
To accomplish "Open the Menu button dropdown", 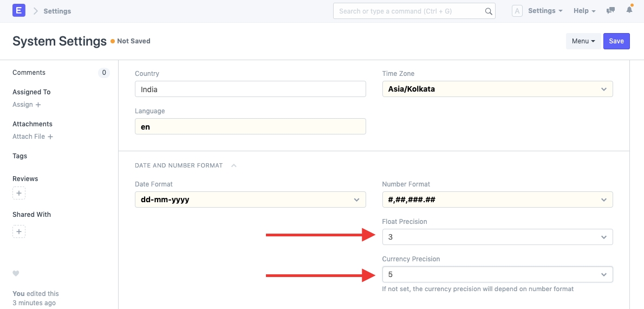I will click(x=583, y=41).
